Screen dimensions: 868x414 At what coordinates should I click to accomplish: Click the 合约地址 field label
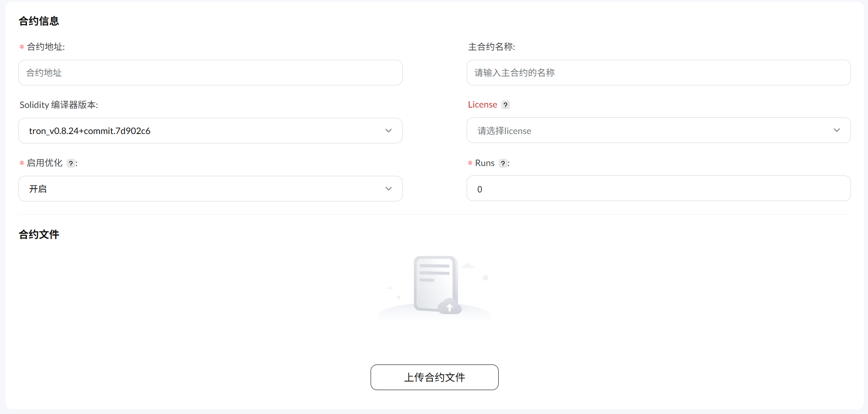(45, 47)
